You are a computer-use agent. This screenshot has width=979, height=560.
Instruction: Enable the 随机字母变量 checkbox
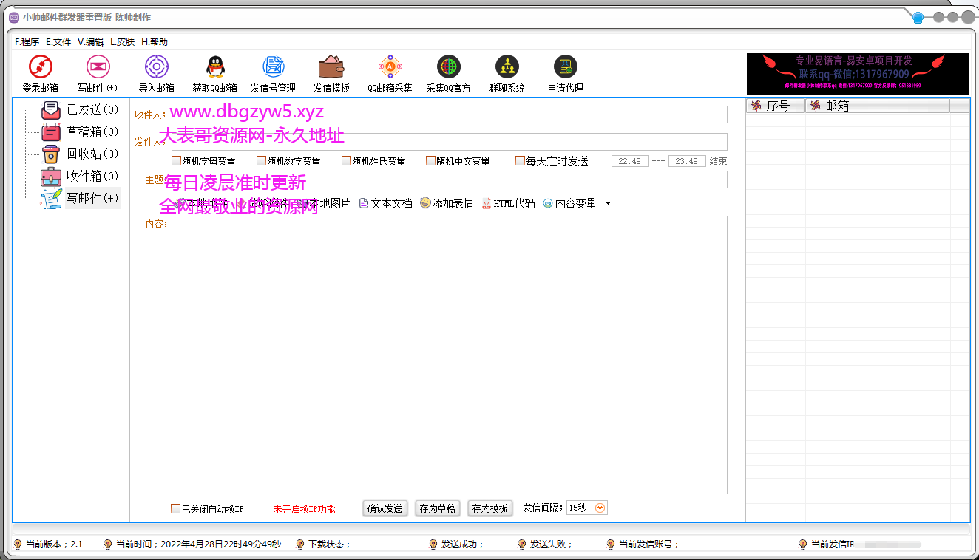point(176,160)
